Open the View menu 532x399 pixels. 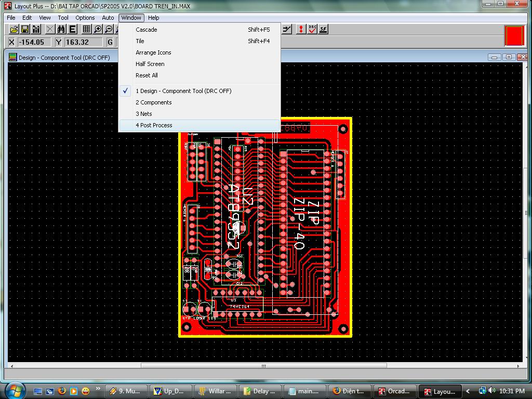pos(45,18)
